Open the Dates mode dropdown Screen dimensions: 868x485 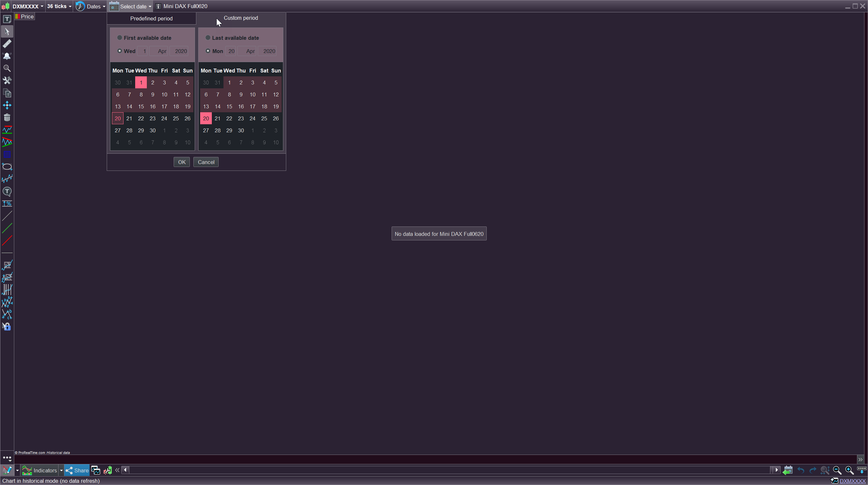coord(90,6)
